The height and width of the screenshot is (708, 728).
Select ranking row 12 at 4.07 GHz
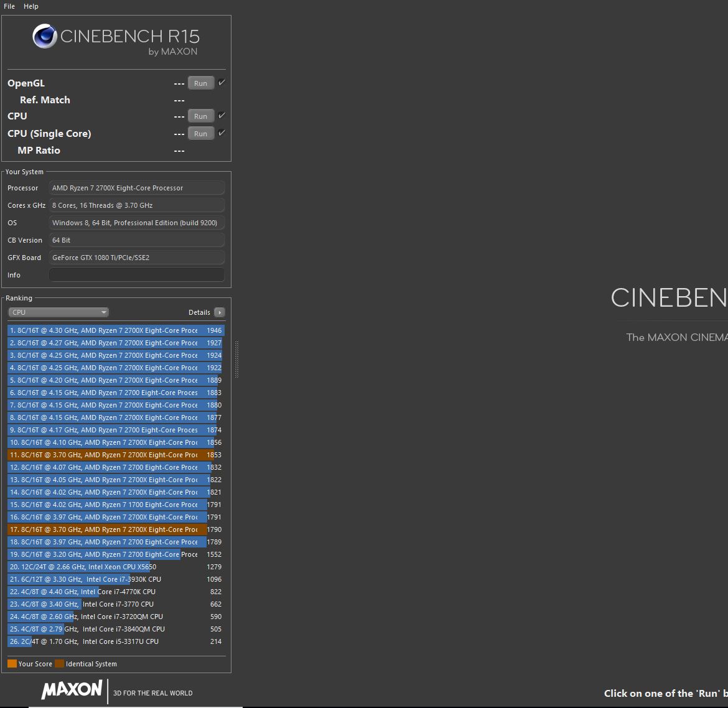[116, 467]
